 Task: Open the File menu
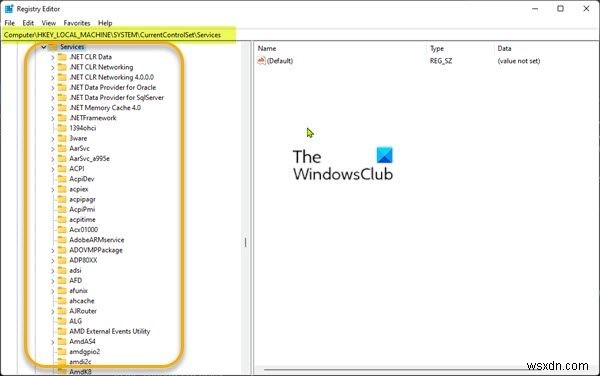pyautogui.click(x=10, y=23)
